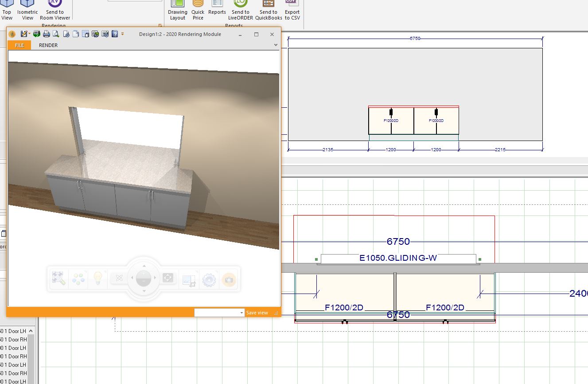Select the zoom extents magnifier tool
The width and height of the screenshot is (588, 384).
click(x=58, y=278)
